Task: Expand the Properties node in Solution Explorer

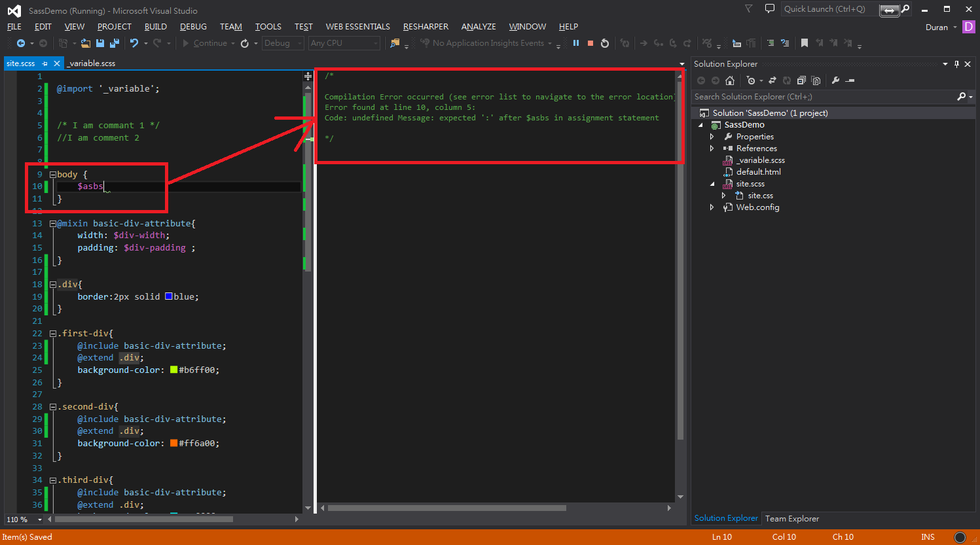Action: point(712,137)
